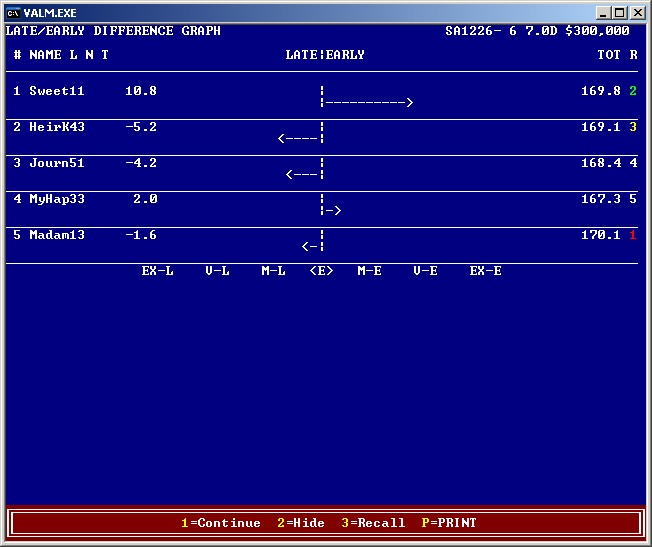This screenshot has width=652, height=547.
Task: Click the V-E scale label
Action: 425,271
